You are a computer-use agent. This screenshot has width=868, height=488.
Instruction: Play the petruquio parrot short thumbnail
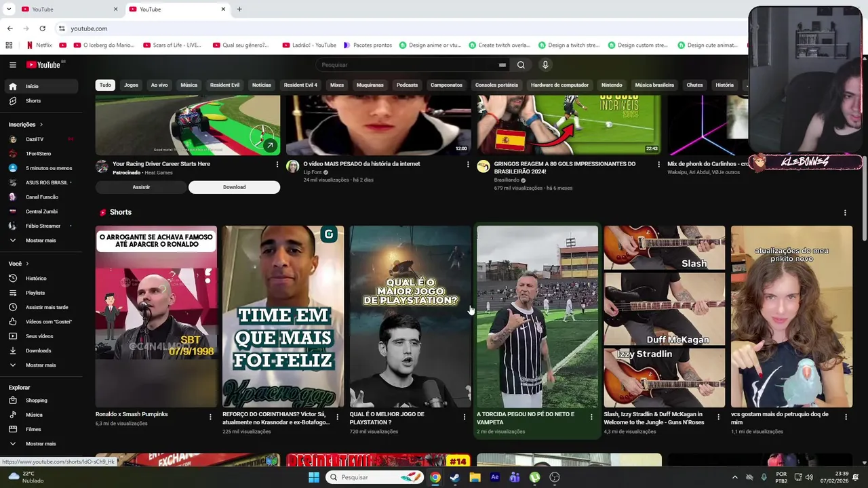tap(791, 317)
